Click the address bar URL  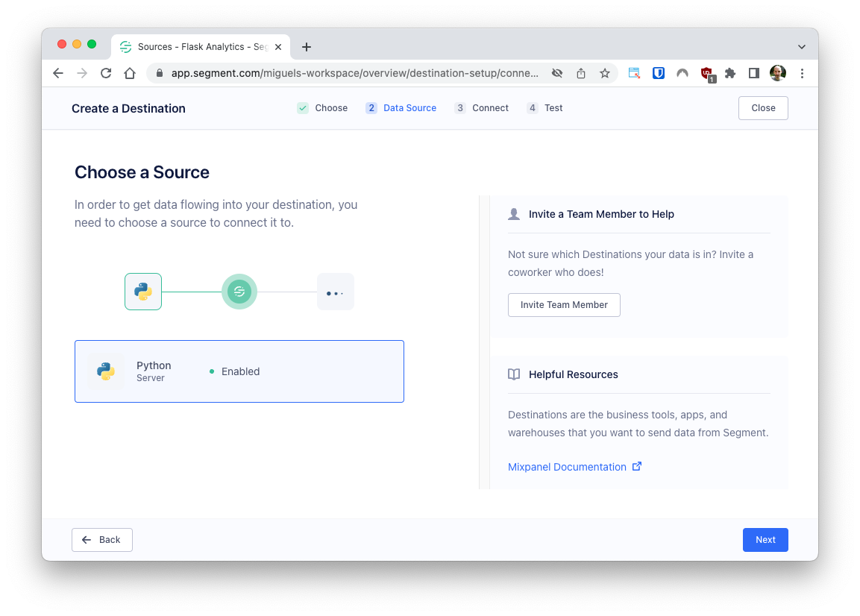pyautogui.click(x=354, y=73)
